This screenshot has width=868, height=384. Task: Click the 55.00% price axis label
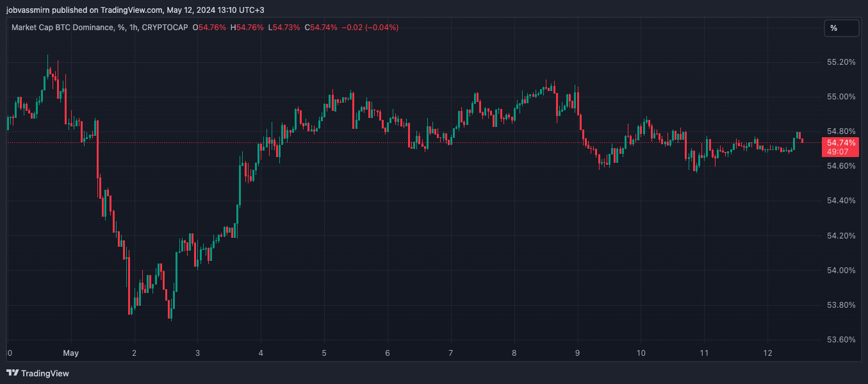point(840,97)
